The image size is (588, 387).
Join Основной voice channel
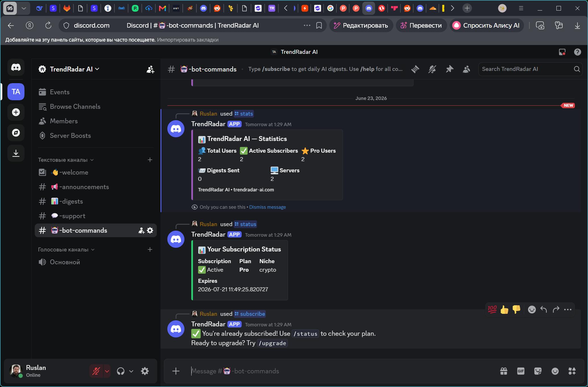96,262
